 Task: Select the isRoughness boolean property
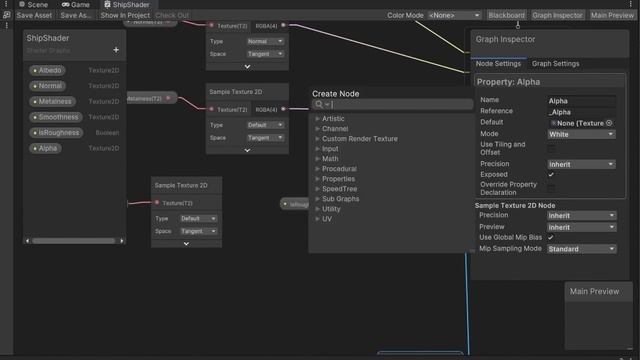56,133
